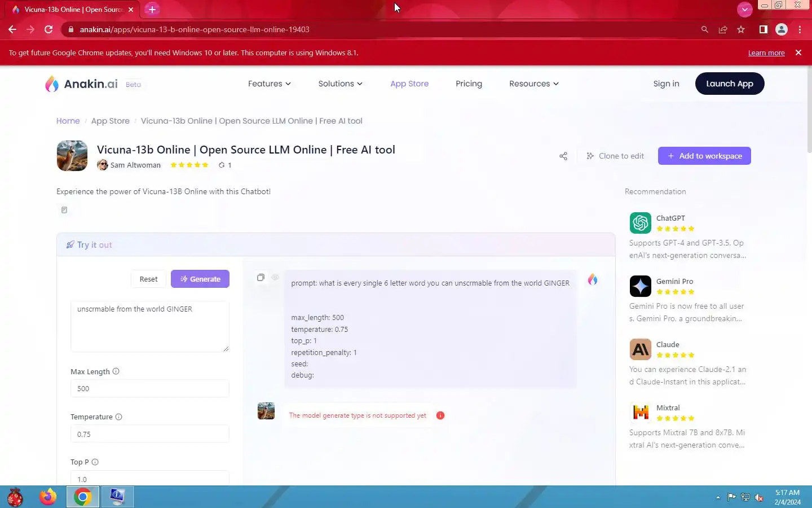This screenshot has width=812, height=508.
Task: Open the remote desktop taskbar app
Action: (x=117, y=497)
